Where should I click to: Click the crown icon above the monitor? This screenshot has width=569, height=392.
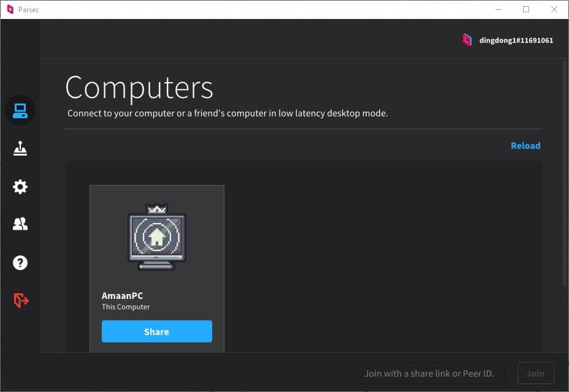point(157,208)
